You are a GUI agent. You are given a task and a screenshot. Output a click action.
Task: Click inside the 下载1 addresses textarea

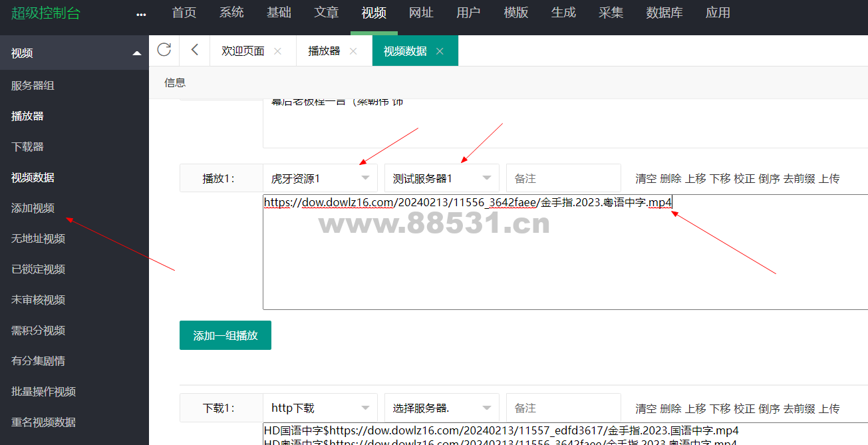click(565, 434)
